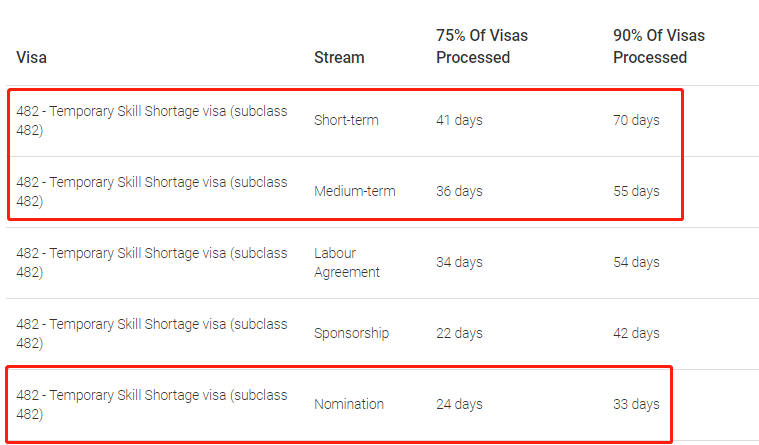Click the 22 days value
This screenshot has width=759, height=445.
[459, 333]
